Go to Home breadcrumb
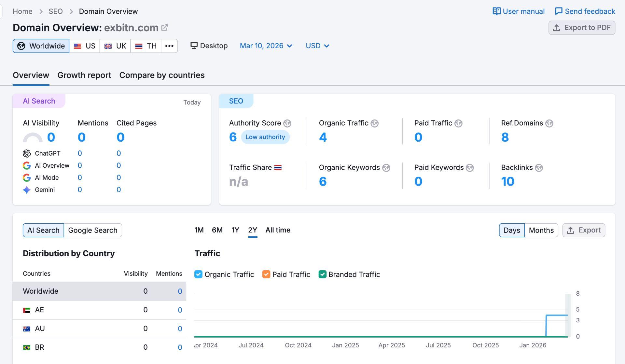Image resolution: width=625 pixels, height=364 pixels. 22,11
